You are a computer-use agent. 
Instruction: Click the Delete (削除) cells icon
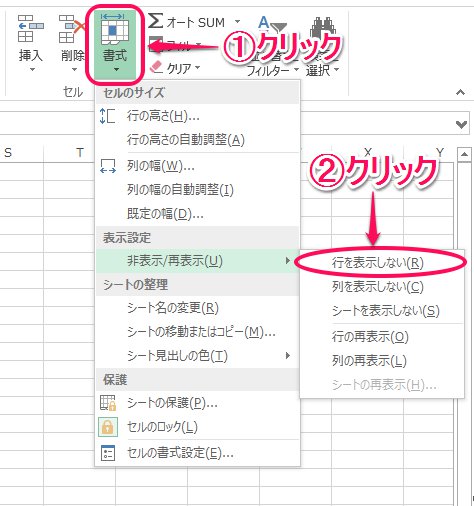coord(71,29)
